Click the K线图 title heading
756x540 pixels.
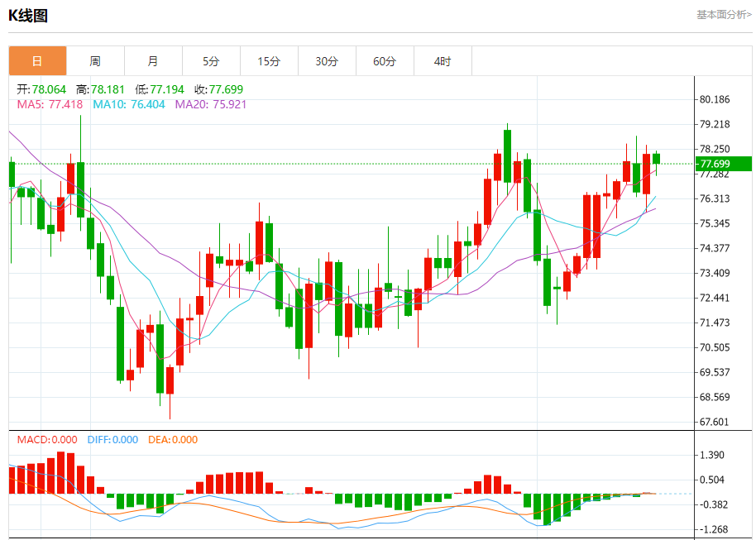coord(28,15)
